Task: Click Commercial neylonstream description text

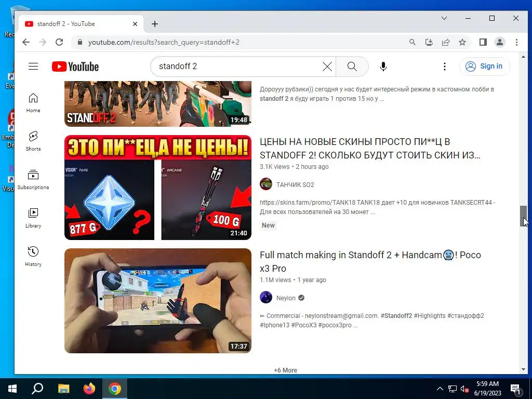Action: pyautogui.click(x=372, y=320)
